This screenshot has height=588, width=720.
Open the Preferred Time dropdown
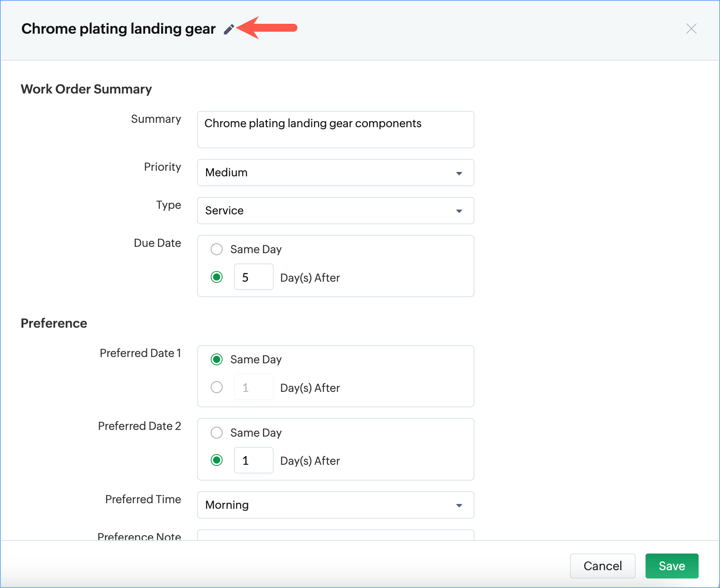[335, 505]
